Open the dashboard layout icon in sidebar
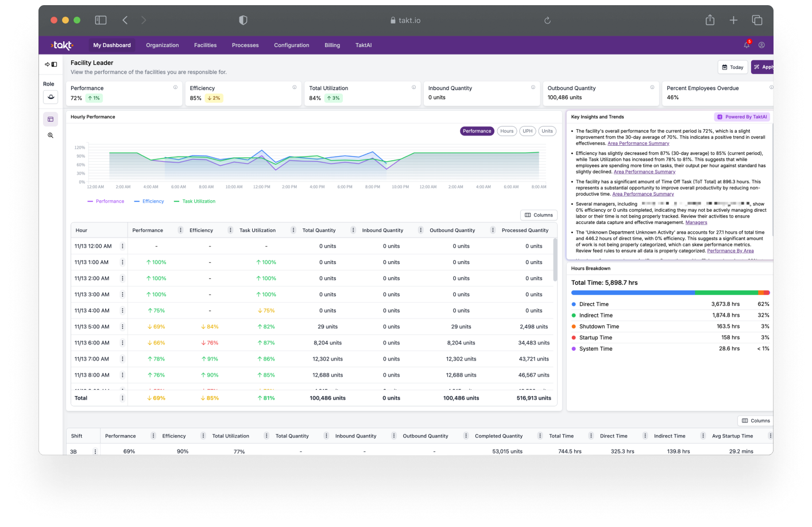812x527 pixels. click(x=51, y=118)
